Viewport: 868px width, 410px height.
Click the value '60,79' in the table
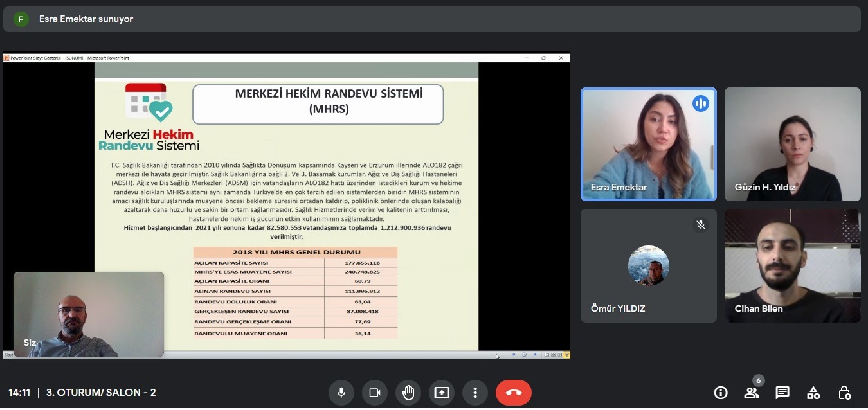363,281
